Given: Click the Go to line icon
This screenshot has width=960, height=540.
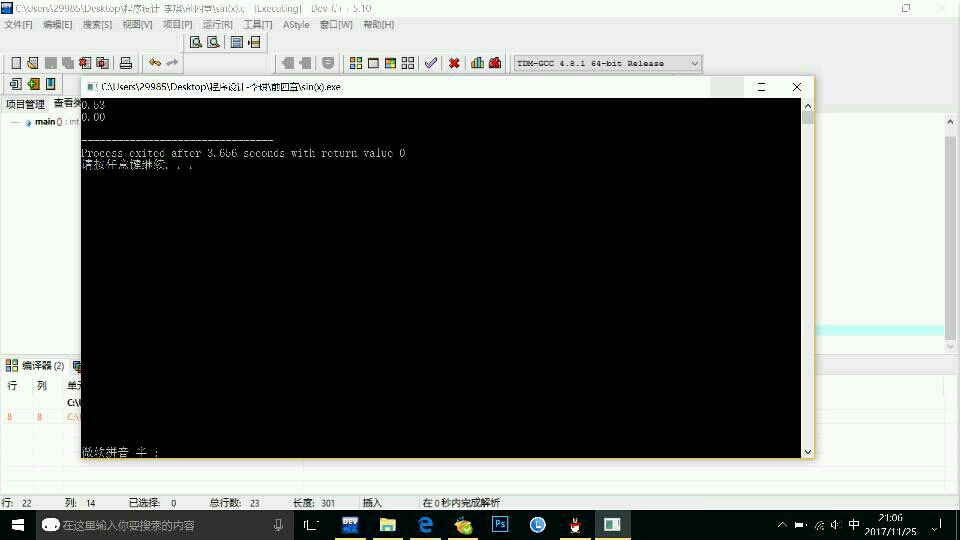Looking at the screenshot, I should coord(254,42).
